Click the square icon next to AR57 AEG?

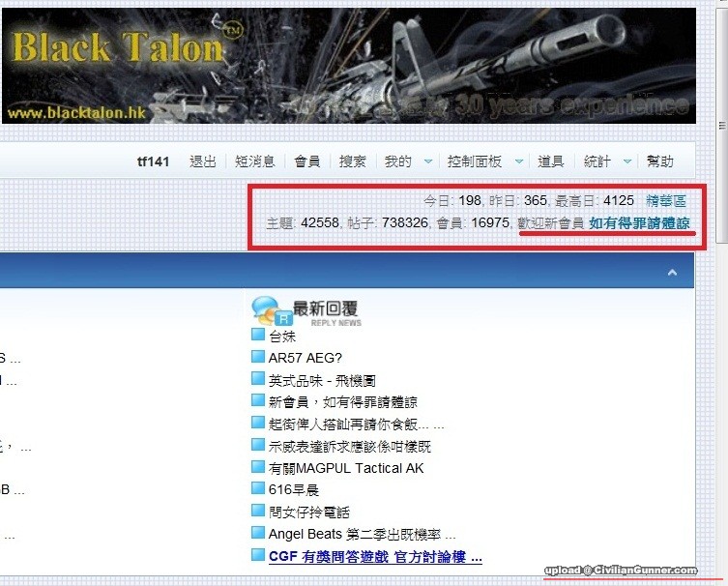tap(257, 357)
